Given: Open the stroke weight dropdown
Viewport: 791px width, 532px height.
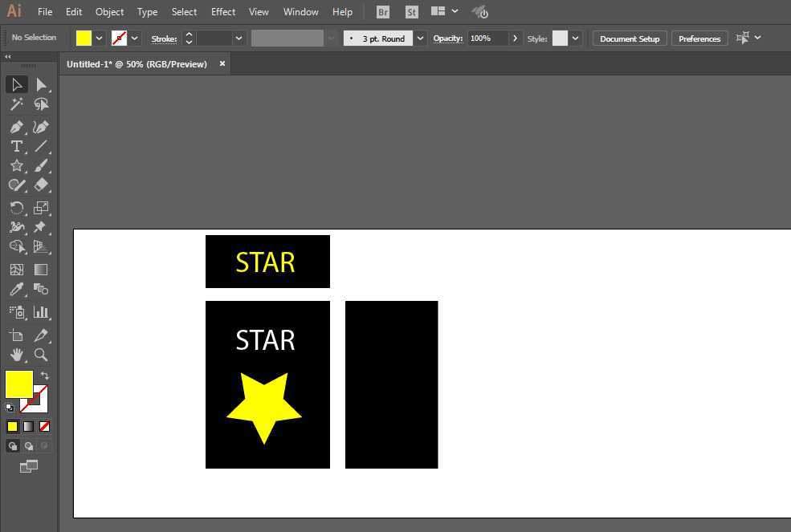Looking at the screenshot, I should [x=239, y=39].
